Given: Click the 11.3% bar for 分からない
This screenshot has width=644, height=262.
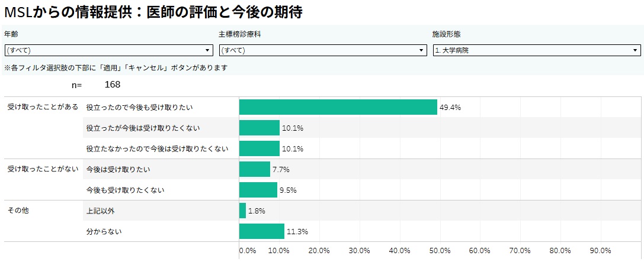Looking at the screenshot, I should pyautogui.click(x=261, y=231).
